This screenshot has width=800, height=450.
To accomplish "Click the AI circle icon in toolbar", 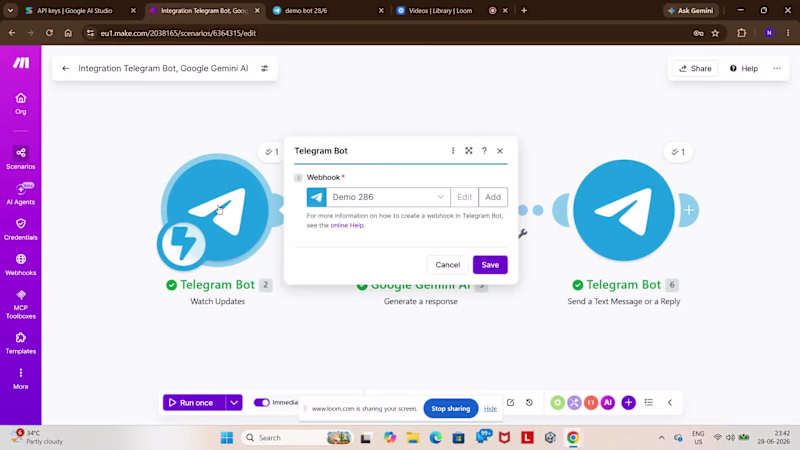I will pyautogui.click(x=608, y=403).
